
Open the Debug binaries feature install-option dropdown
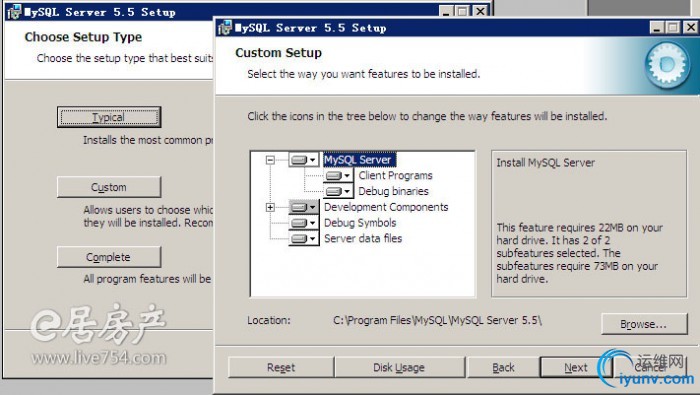(338, 191)
